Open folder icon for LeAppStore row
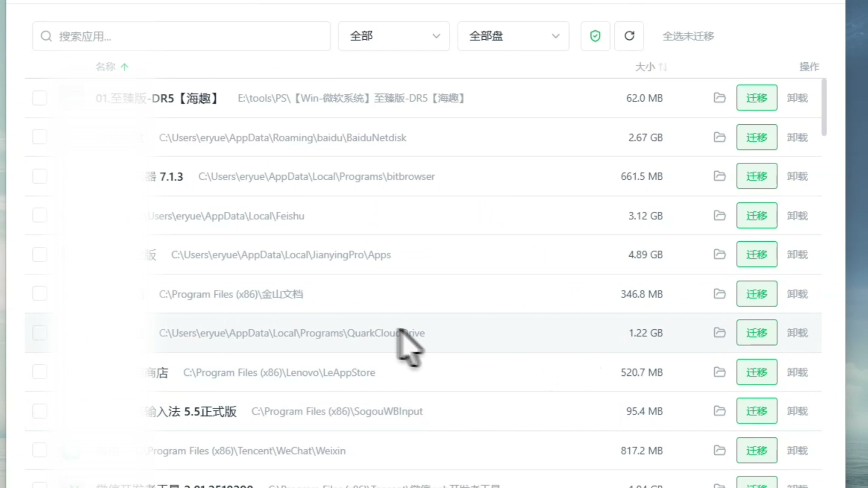868x488 pixels. tap(719, 372)
